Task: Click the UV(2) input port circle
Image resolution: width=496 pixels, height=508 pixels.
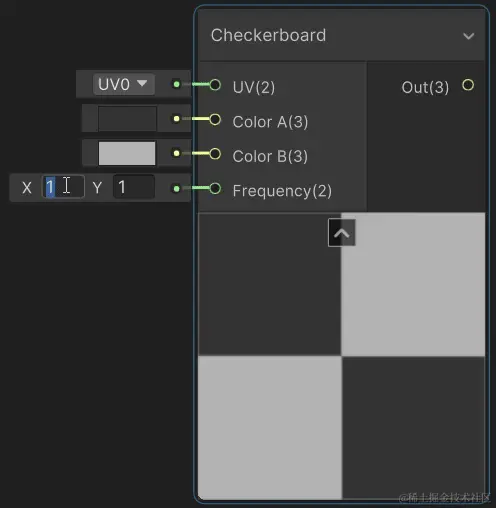Action: [x=215, y=85]
